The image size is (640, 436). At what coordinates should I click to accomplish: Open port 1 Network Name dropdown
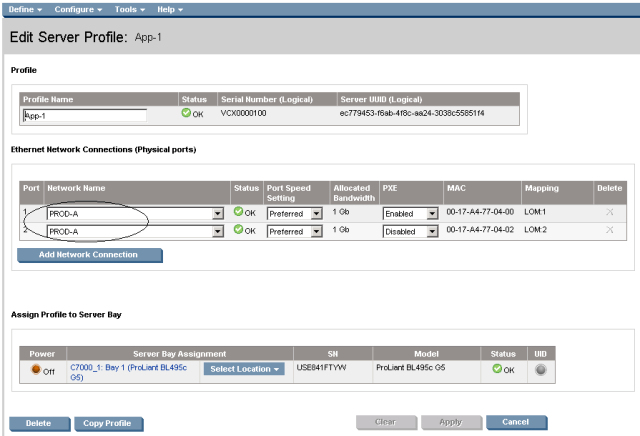pos(217,214)
